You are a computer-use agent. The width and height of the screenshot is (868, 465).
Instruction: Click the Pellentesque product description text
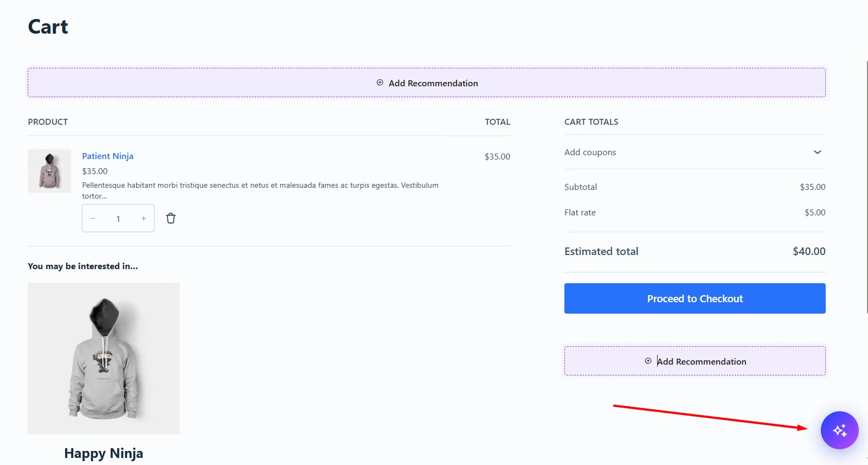[x=260, y=190]
